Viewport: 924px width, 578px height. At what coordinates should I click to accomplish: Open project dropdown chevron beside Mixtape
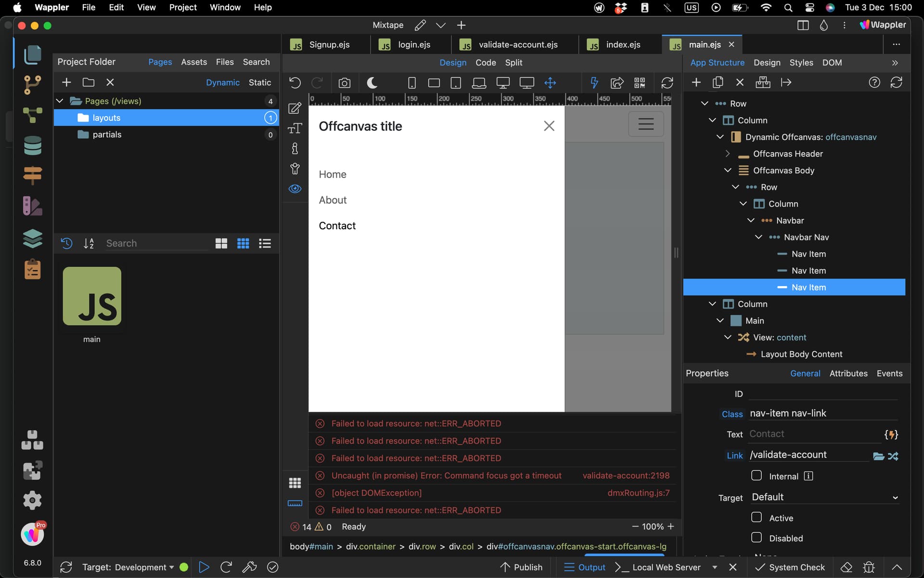point(440,25)
